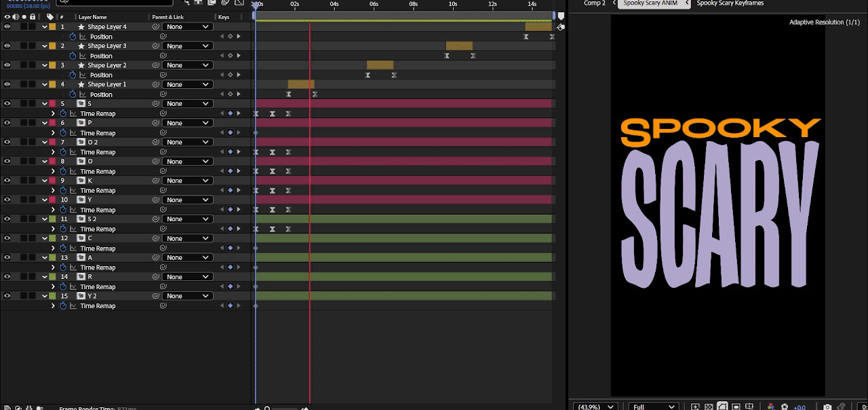Click Layer Name column header

[x=93, y=17]
